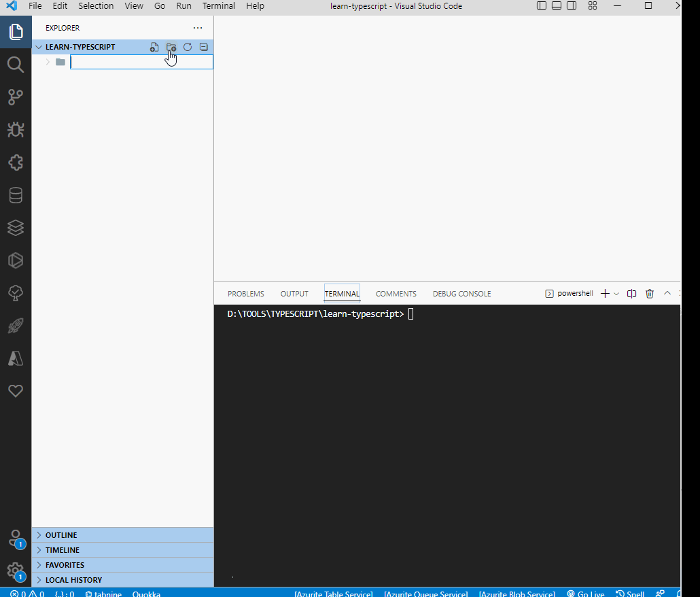Click the Spell status bar item
Screen dimensions: 700x597
(x=630, y=594)
